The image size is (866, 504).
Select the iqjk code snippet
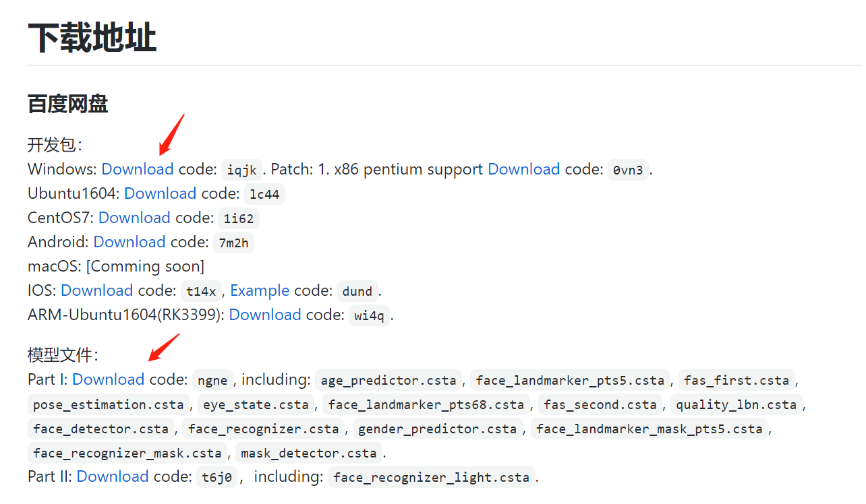(241, 170)
